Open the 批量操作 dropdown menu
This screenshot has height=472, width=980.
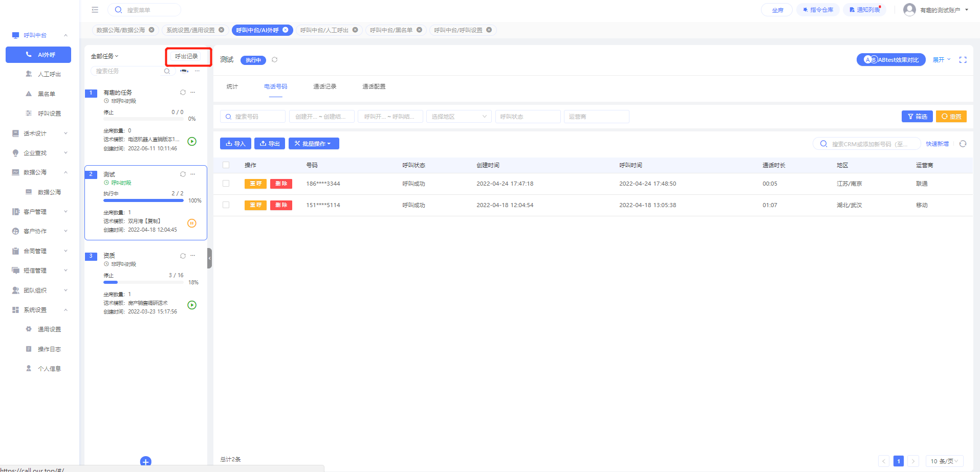tap(314, 144)
